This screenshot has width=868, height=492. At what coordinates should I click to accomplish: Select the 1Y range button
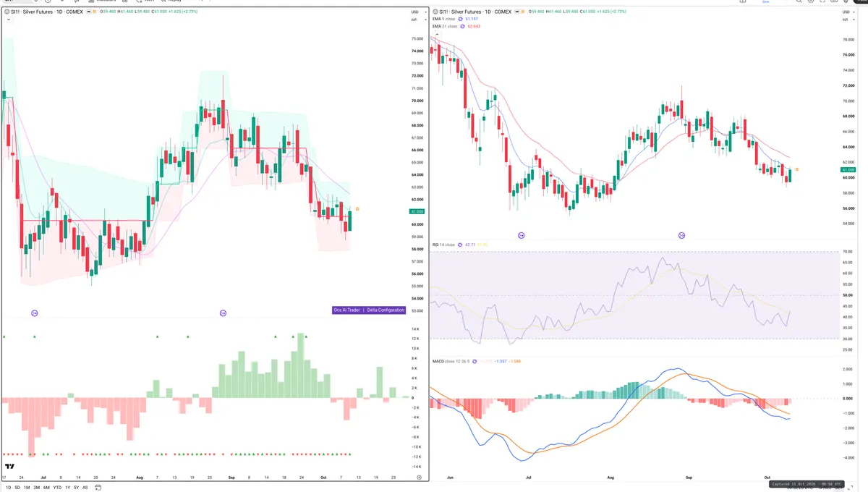(68, 488)
